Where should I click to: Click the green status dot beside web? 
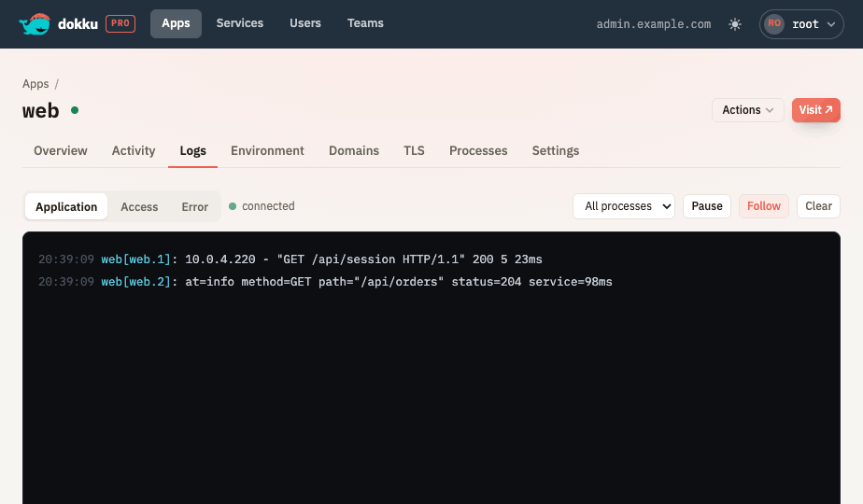point(75,110)
